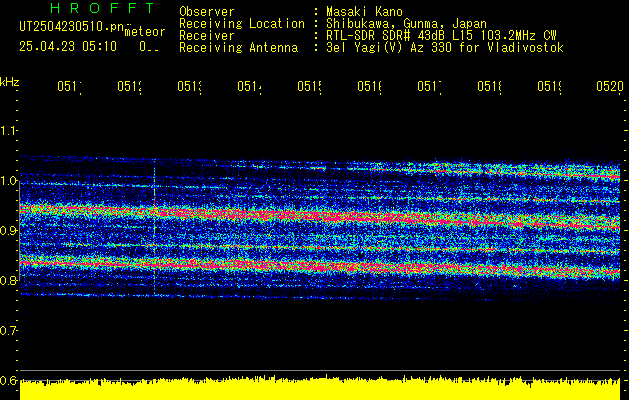Click the observer name Masaki Kano

click(x=364, y=12)
